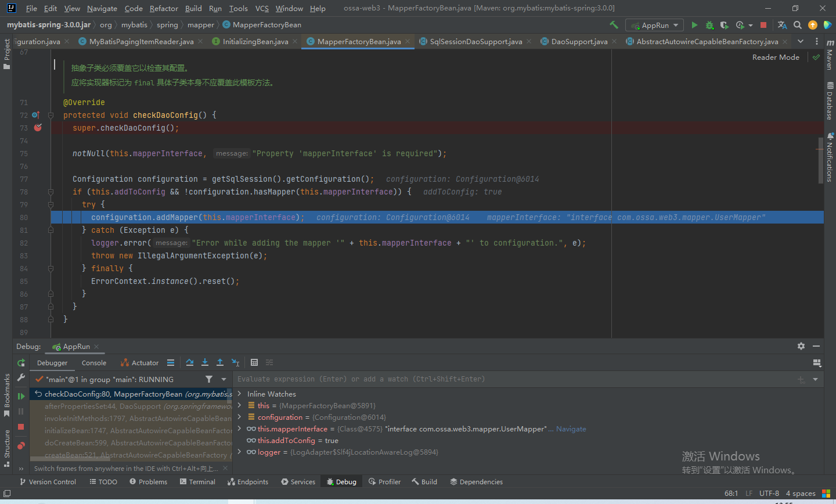836x504 pixels.
Task: Click the editor vertical scrollbar
Action: 821,161
